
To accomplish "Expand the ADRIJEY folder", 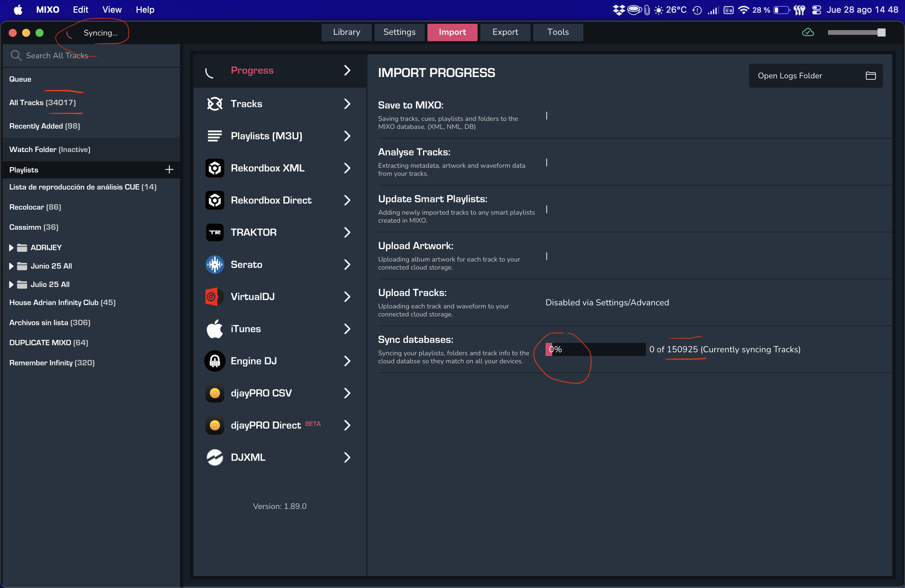I will (x=11, y=247).
